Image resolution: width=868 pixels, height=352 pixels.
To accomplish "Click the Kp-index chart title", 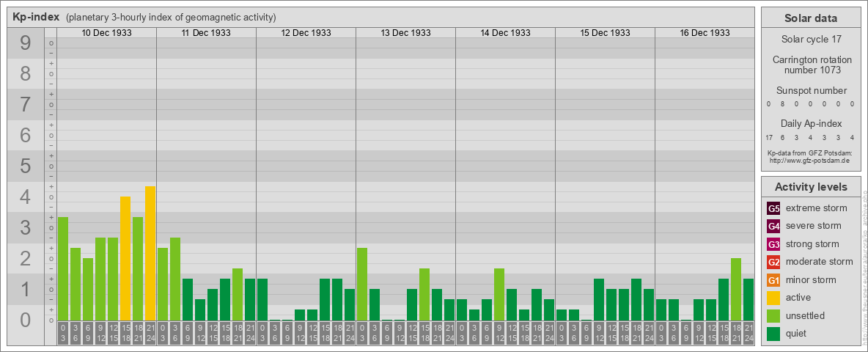I will click(36, 17).
